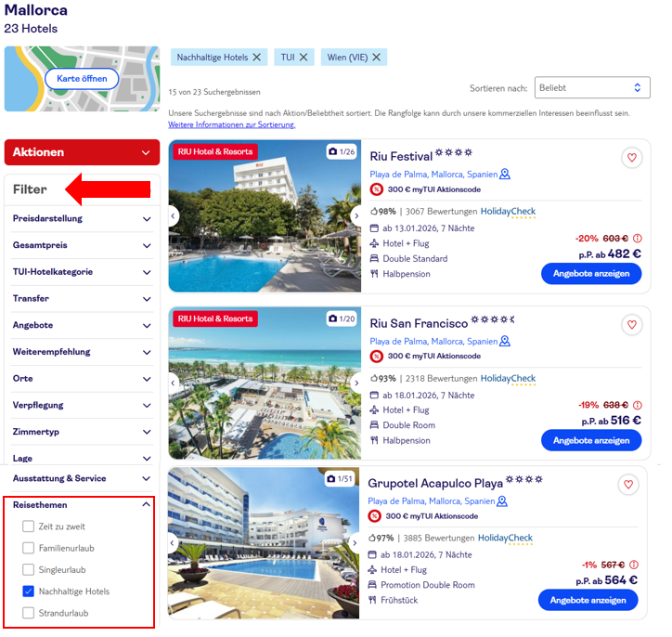Open Riu Festival photo gallery counter 1/26
Viewport: 672px width, 637px height.
(x=342, y=151)
